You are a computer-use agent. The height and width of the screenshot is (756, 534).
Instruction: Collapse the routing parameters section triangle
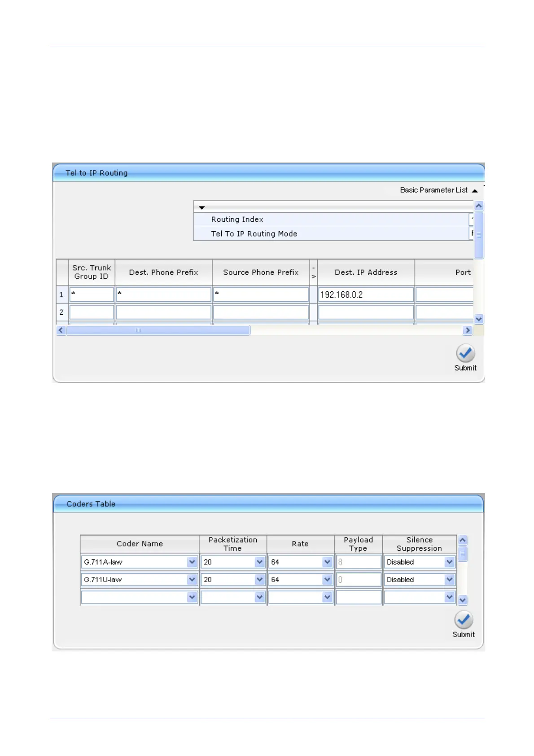[x=202, y=208]
